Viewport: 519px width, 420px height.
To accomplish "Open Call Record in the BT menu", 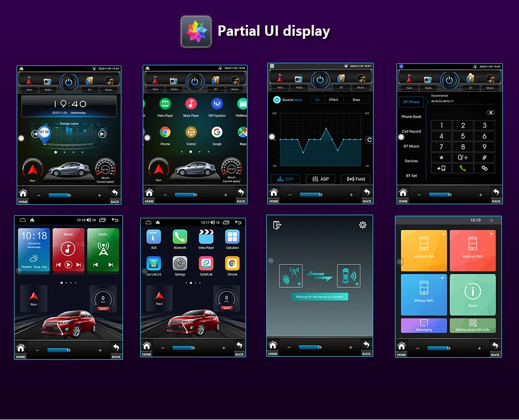I will tap(411, 131).
